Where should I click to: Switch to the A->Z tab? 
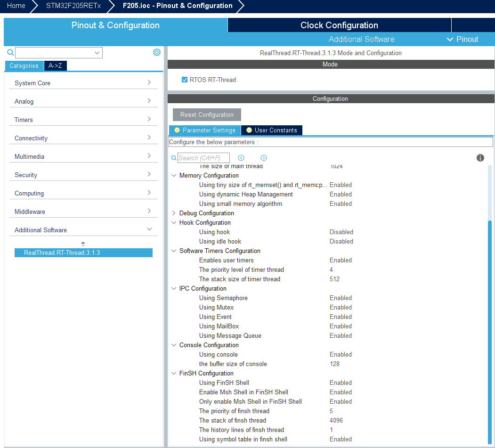[55, 65]
